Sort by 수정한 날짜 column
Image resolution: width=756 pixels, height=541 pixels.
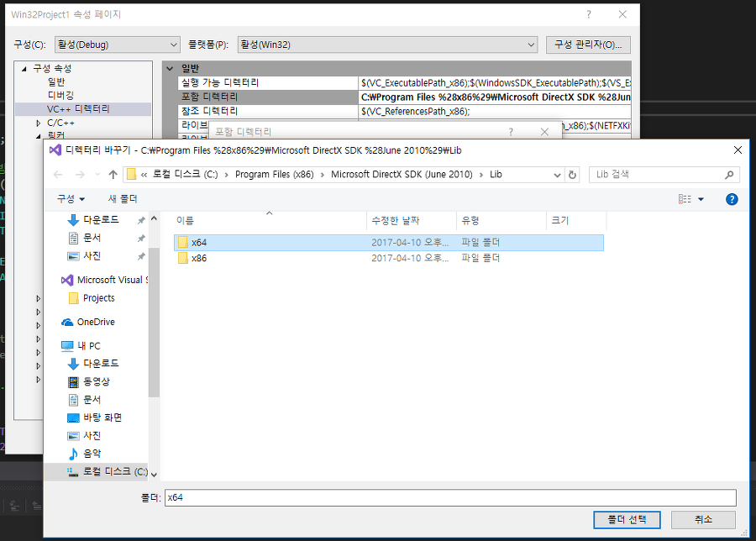point(412,220)
